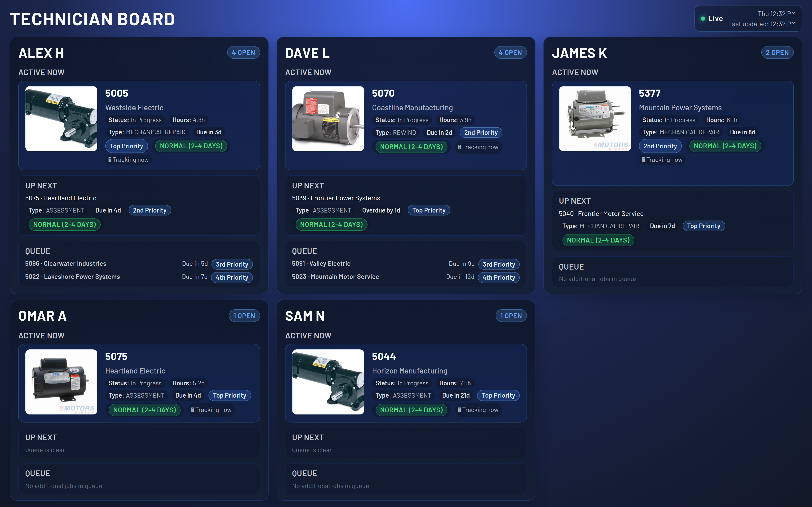Image resolution: width=812 pixels, height=507 pixels.
Task: Click the green Live status indicator dot
Action: point(703,19)
